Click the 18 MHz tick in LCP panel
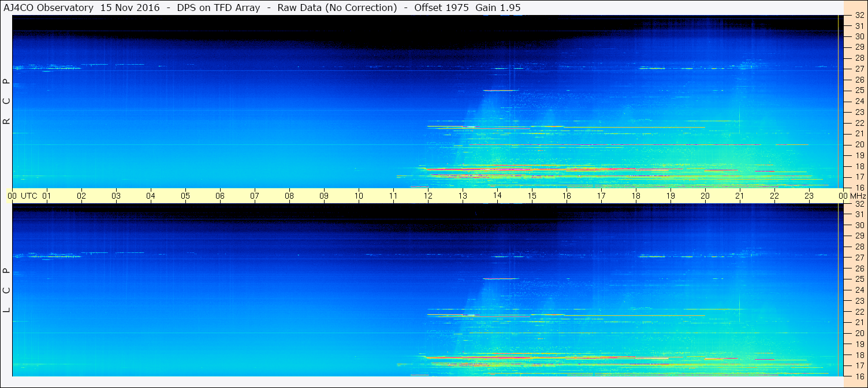The image size is (868, 388). 859,355
